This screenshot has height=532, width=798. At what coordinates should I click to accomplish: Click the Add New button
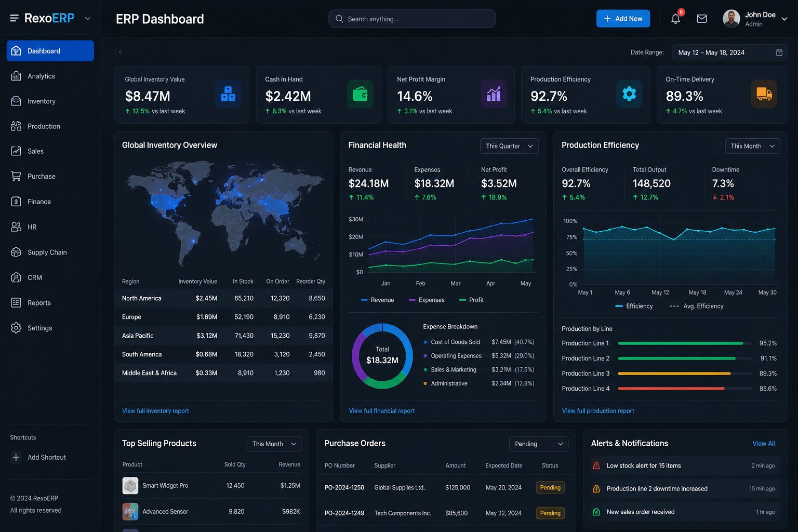point(623,19)
